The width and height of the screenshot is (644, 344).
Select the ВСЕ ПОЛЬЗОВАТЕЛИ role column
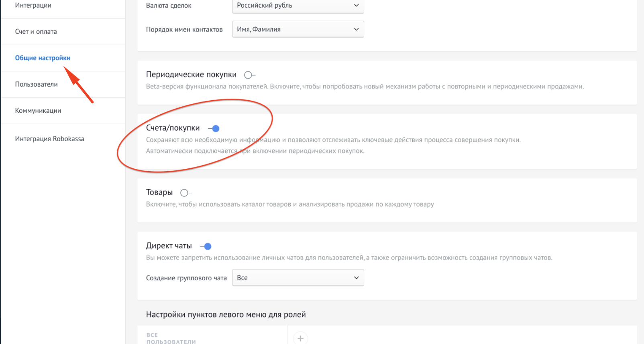[171, 338]
